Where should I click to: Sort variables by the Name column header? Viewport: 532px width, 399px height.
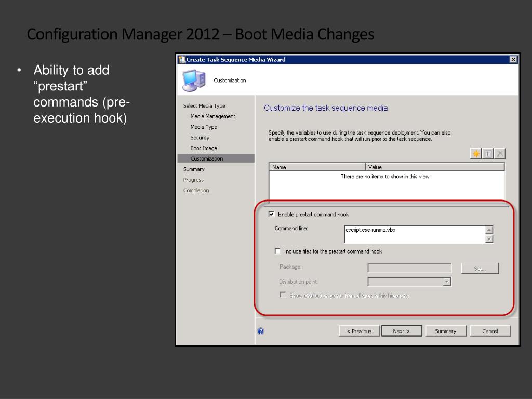(x=317, y=167)
